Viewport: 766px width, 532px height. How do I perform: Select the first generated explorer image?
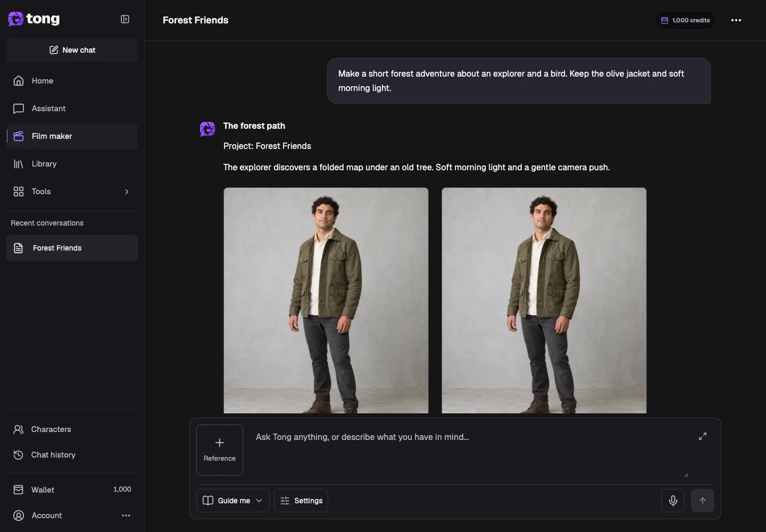click(326, 301)
